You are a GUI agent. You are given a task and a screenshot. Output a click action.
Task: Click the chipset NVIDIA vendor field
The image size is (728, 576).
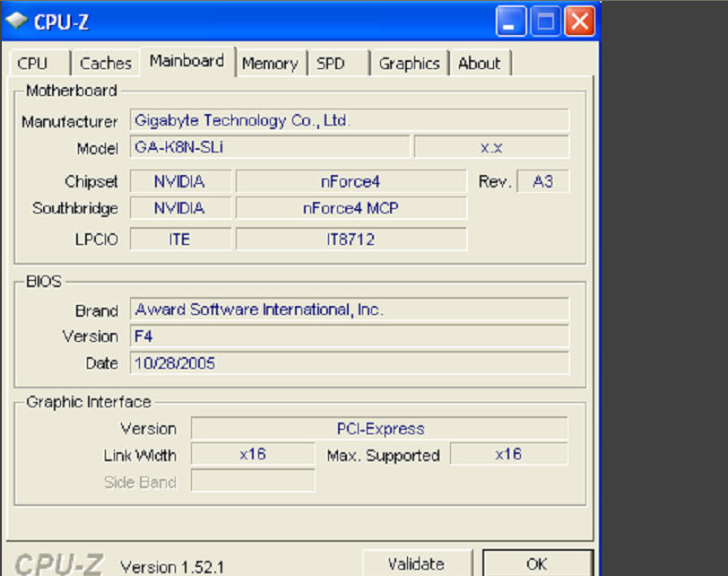point(180,181)
